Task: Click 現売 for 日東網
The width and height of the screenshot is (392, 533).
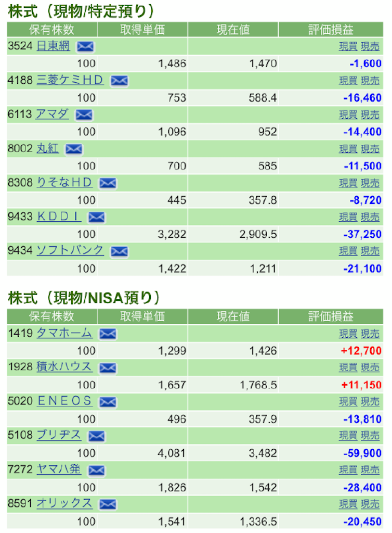Action: coord(370,46)
